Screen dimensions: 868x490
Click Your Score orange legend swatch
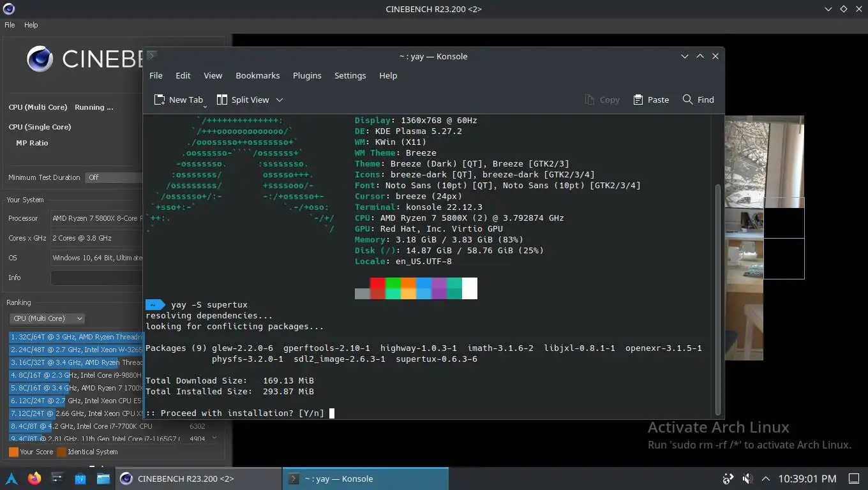pyautogui.click(x=13, y=452)
